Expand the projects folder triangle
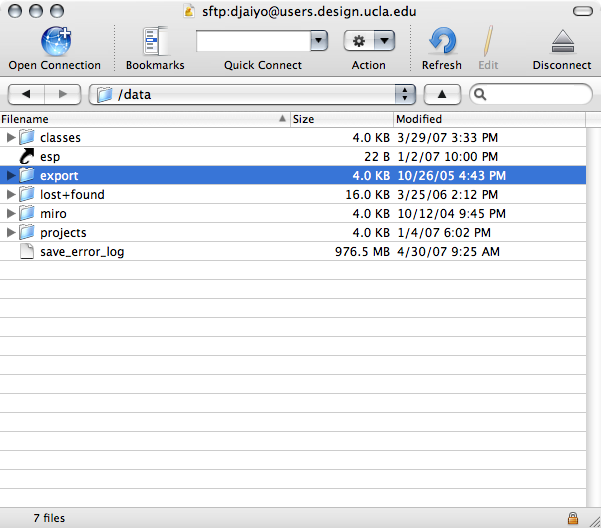The image size is (601, 528). click(x=11, y=232)
